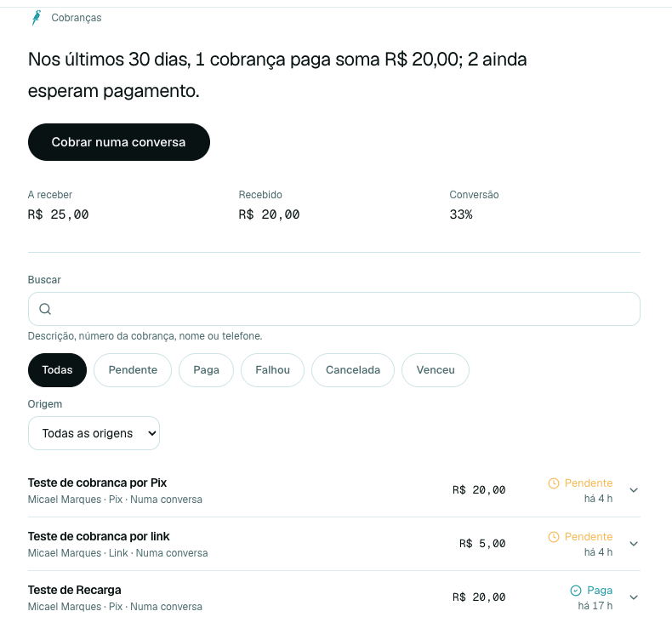Click the Pendente status on the Pix row
Screen dimensions: 672x634
tap(589, 483)
